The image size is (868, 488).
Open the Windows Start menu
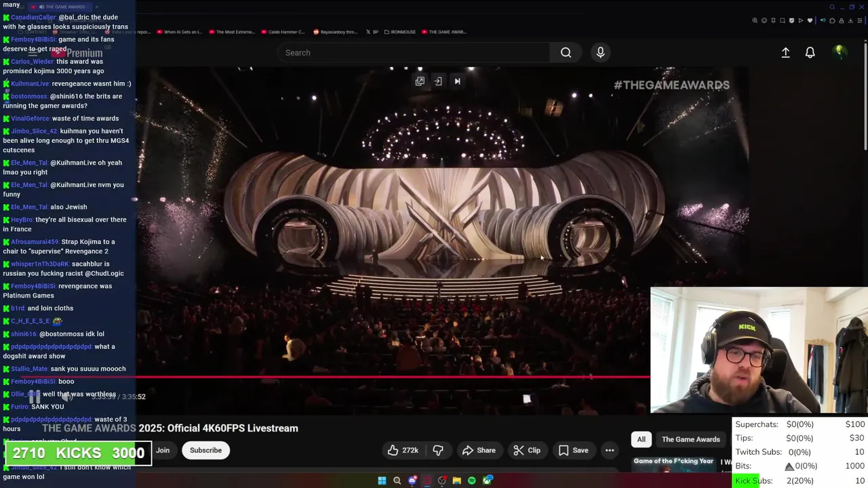pos(382,481)
